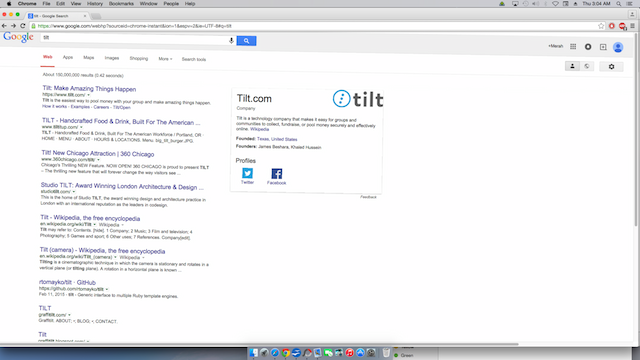
Task: Switch to the Apps search tab
Action: click(x=68, y=57)
